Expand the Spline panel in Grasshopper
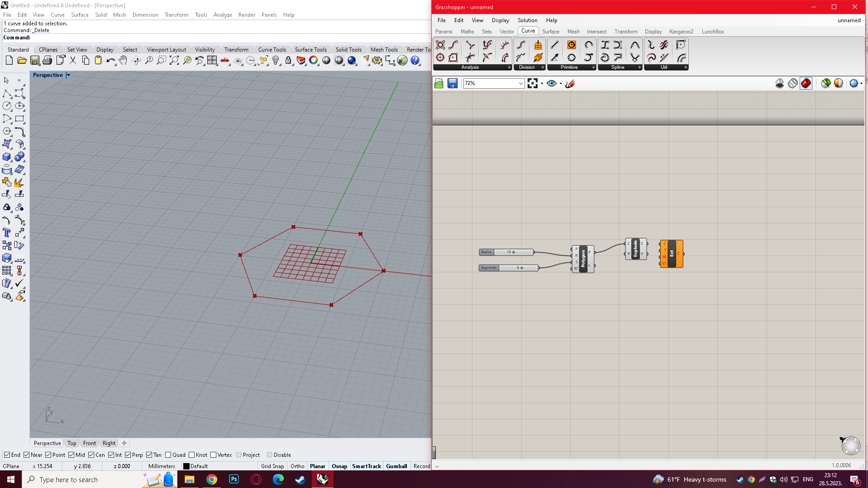 pyautogui.click(x=639, y=67)
